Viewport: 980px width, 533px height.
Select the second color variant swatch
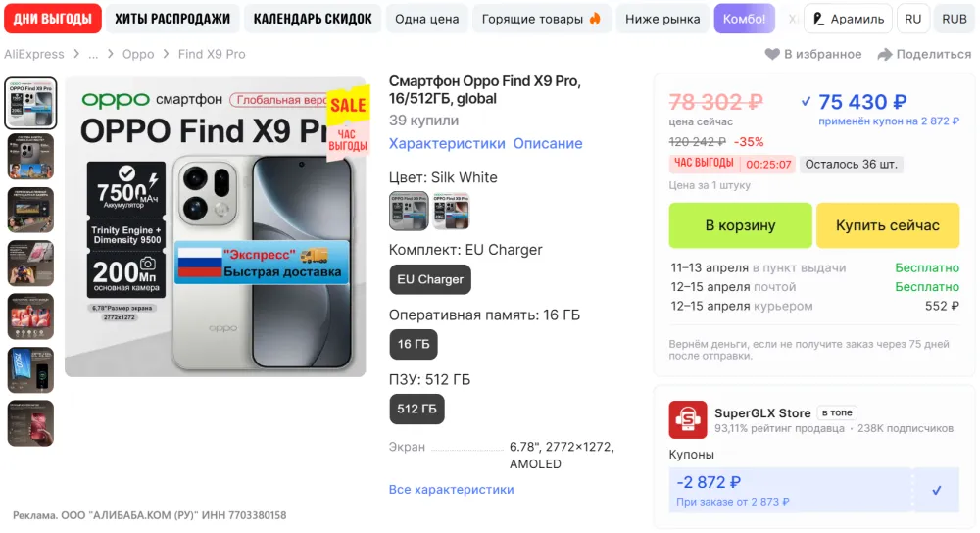451,212
